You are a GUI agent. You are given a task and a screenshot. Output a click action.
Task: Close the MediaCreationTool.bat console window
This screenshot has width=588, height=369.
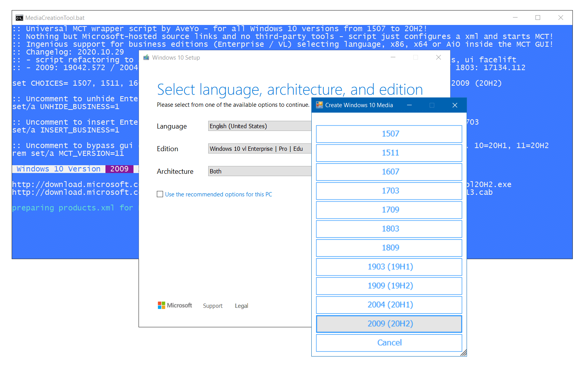561,18
